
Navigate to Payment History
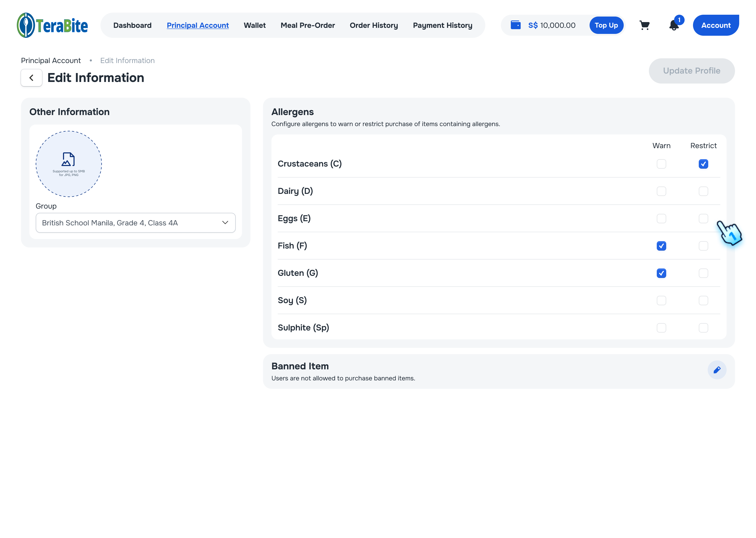click(x=442, y=25)
